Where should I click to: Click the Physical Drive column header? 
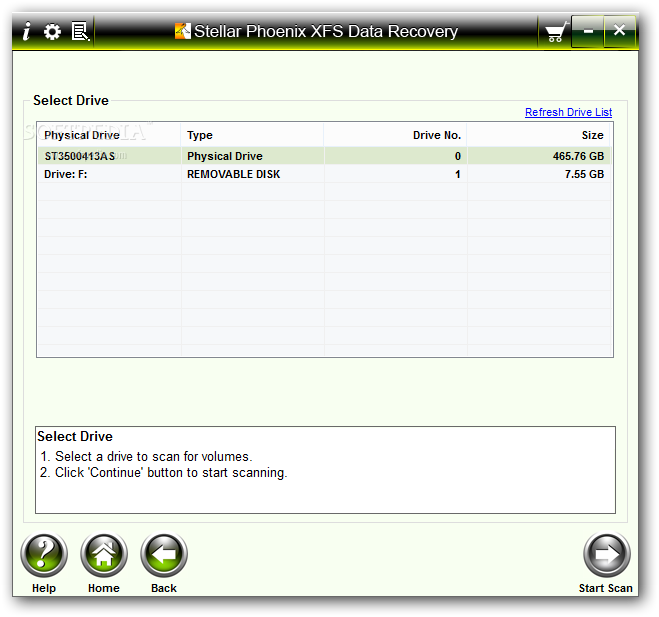point(109,135)
